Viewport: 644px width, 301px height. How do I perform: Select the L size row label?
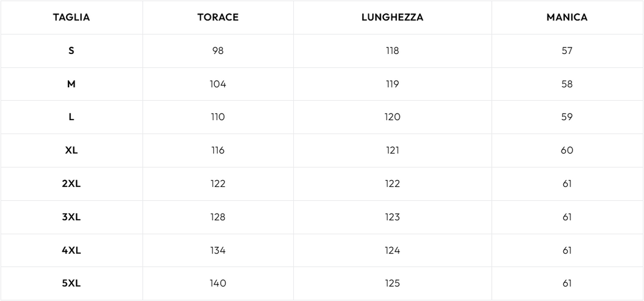coord(71,117)
